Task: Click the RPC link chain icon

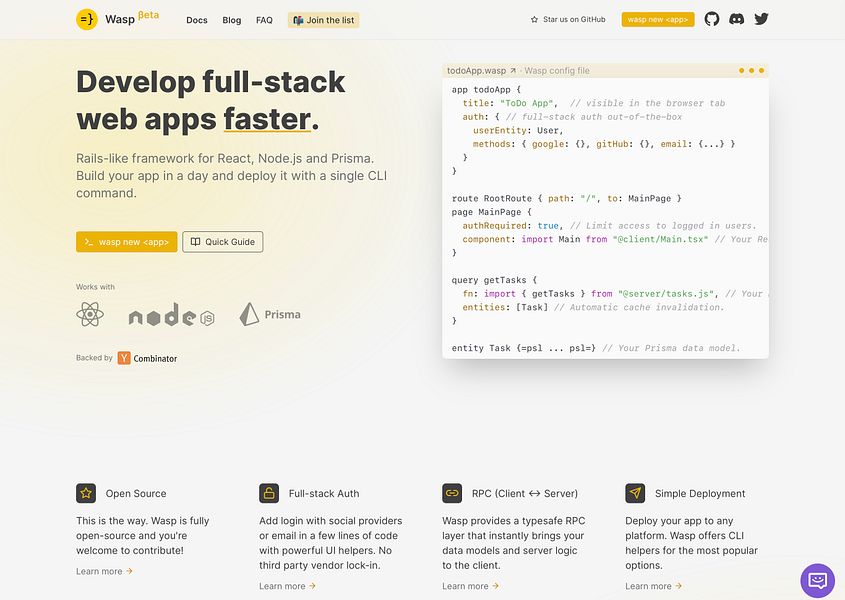Action: 452,493
